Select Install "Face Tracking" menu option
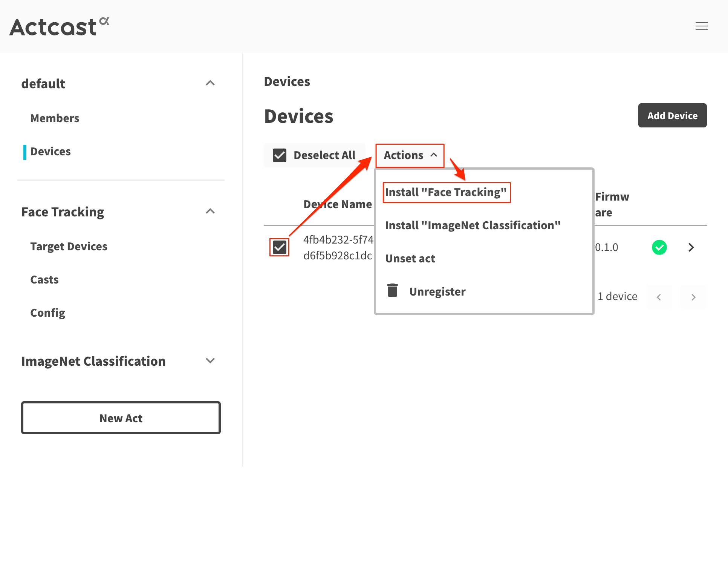The height and width of the screenshot is (564, 728). tap(446, 192)
